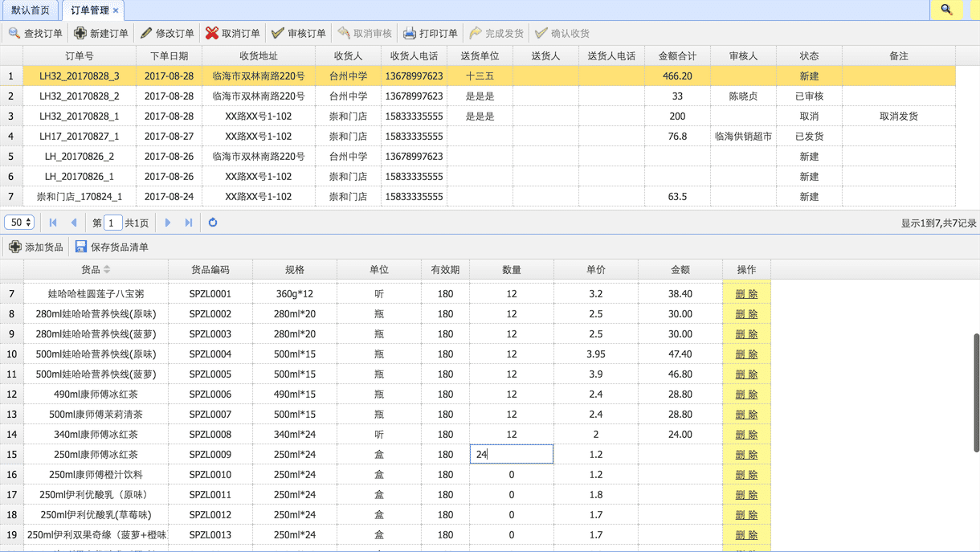Click 添加货品 add goods icon
The height and width of the screenshot is (552, 980).
[x=15, y=247]
